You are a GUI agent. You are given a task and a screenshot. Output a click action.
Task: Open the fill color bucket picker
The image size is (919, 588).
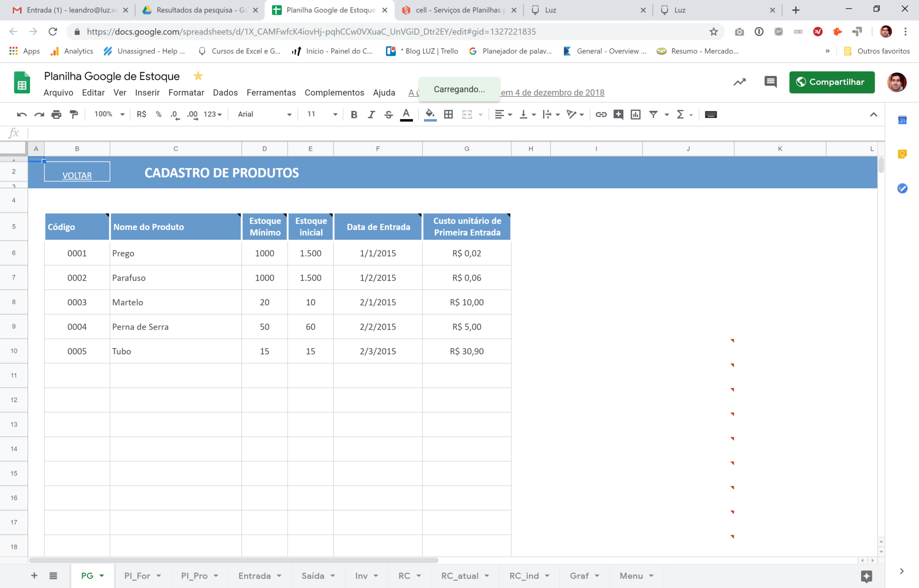430,114
